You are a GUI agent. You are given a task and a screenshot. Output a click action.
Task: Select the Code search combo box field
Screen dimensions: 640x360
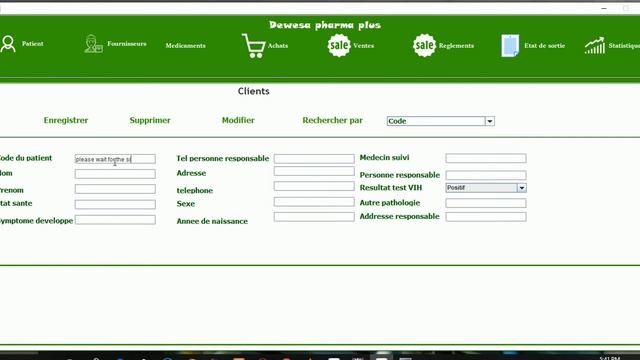(436, 121)
